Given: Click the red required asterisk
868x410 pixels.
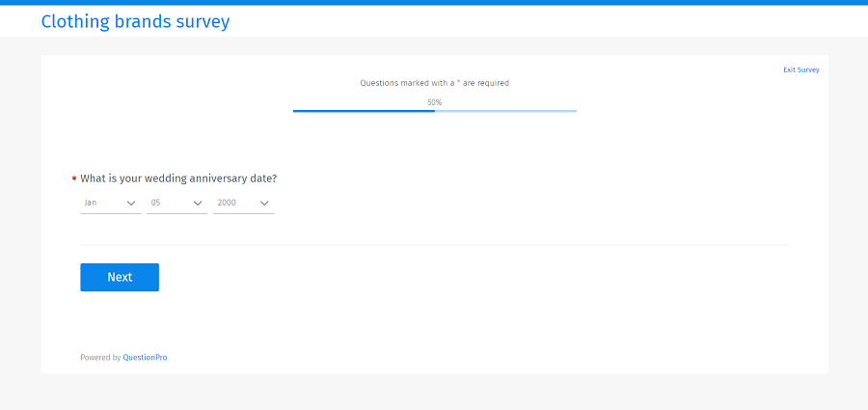Looking at the screenshot, I should coord(74,179).
